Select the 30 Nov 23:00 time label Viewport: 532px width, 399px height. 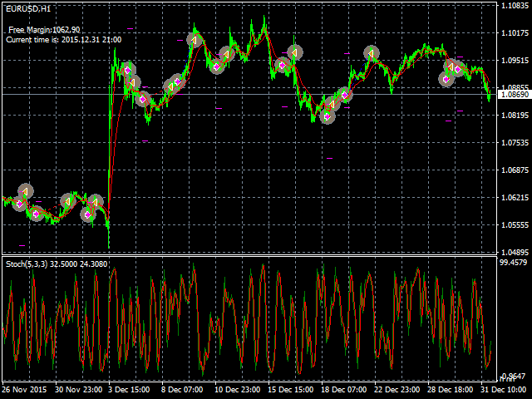pyautogui.click(x=78, y=390)
